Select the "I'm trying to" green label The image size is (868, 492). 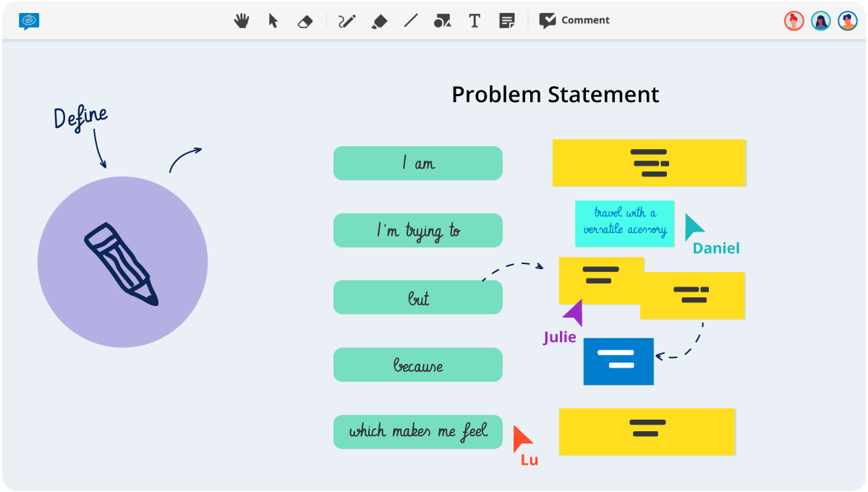tap(418, 230)
